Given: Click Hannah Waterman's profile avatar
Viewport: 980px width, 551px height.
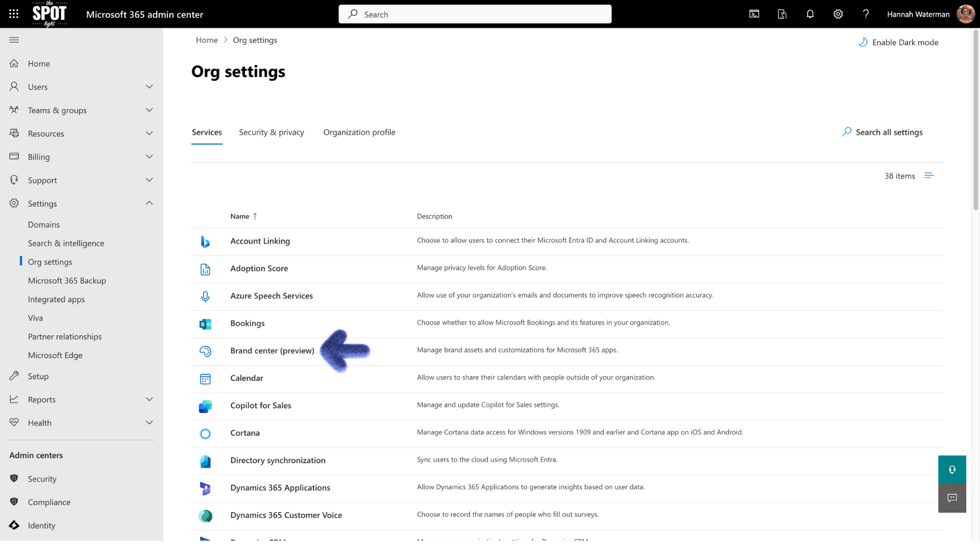Looking at the screenshot, I should click(965, 14).
